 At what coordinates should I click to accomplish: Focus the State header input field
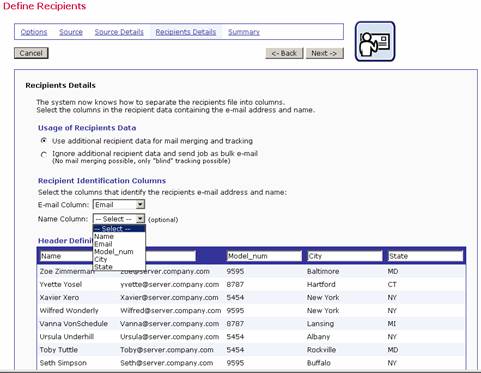[x=426, y=256]
